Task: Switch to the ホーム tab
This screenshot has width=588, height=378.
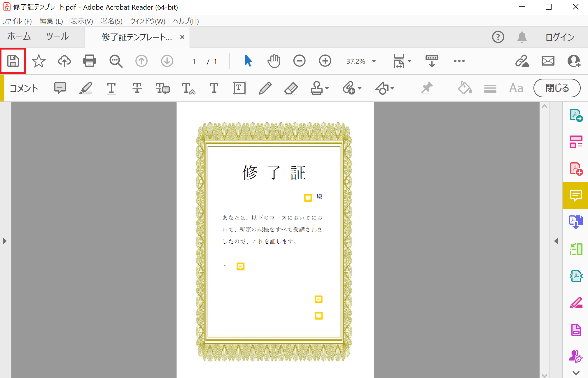Action: point(19,36)
